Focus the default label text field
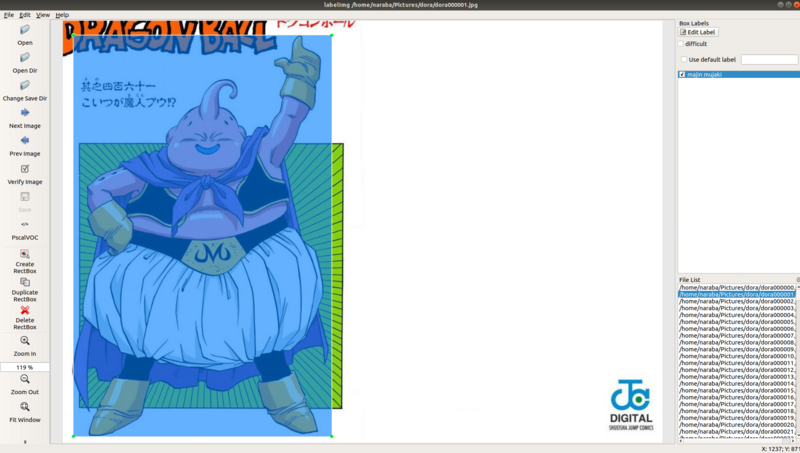The width and height of the screenshot is (800, 453). coord(769,60)
